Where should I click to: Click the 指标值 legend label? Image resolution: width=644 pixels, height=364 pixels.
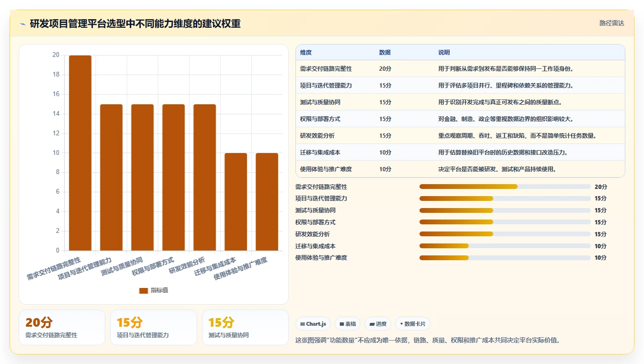click(x=159, y=290)
